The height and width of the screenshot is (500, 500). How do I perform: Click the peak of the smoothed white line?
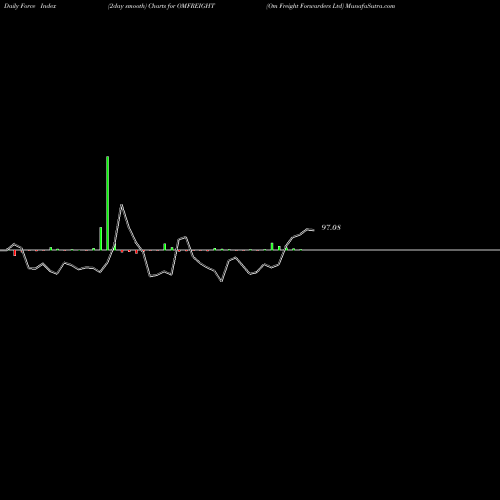click(x=122, y=205)
